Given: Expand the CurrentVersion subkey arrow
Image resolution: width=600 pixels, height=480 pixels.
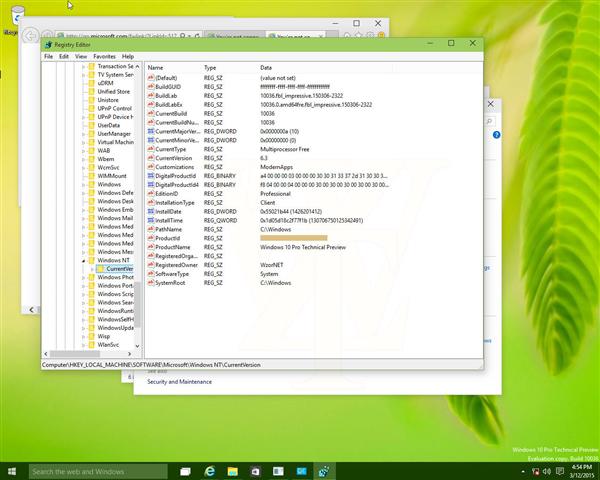Looking at the screenshot, I should [x=91, y=269].
